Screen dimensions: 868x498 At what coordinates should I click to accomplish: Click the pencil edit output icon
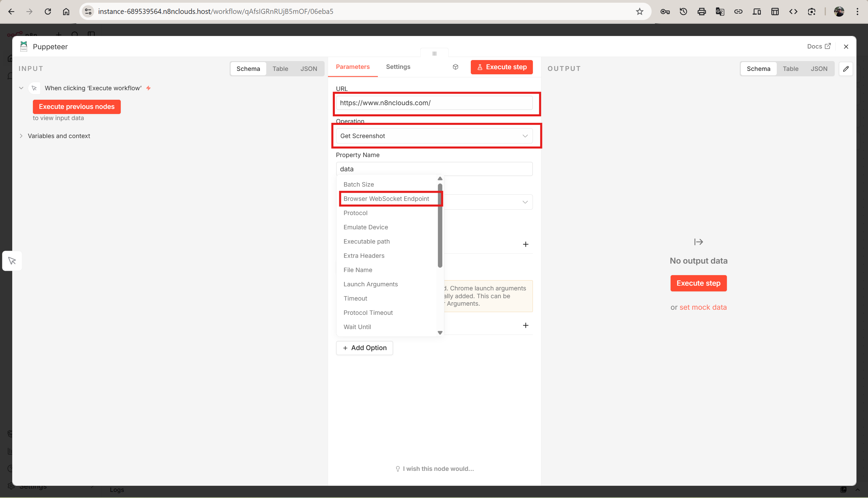pyautogui.click(x=846, y=69)
